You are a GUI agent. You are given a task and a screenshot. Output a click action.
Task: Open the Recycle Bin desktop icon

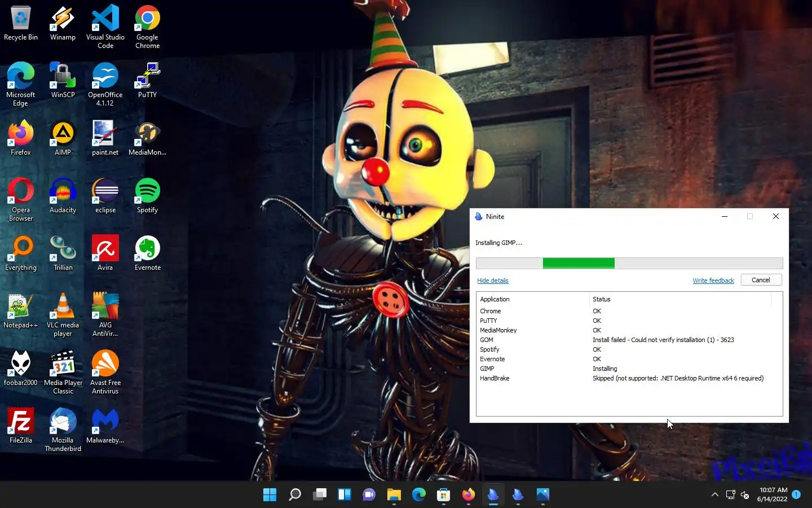[21, 24]
